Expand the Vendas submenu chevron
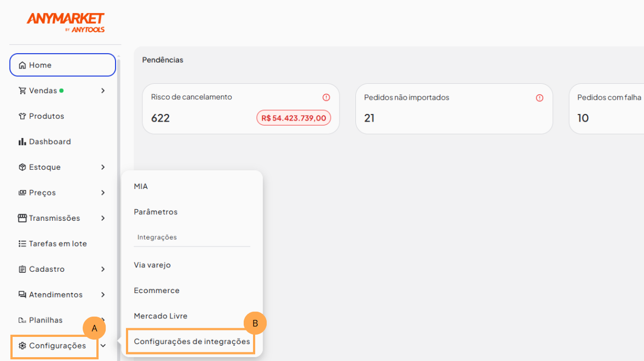644x361 pixels. (103, 91)
